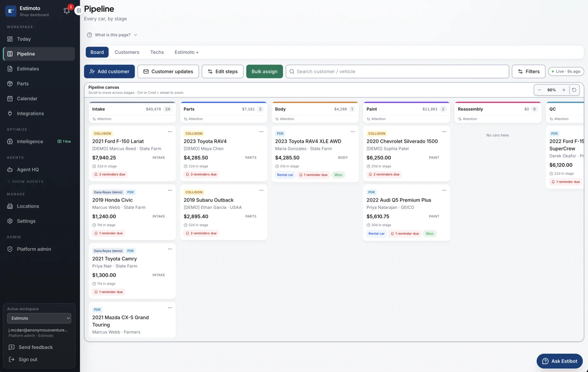Viewport: 588px width, 372px height.
Task: Open menu for 2019 Subaru Outback card
Action: (261, 190)
